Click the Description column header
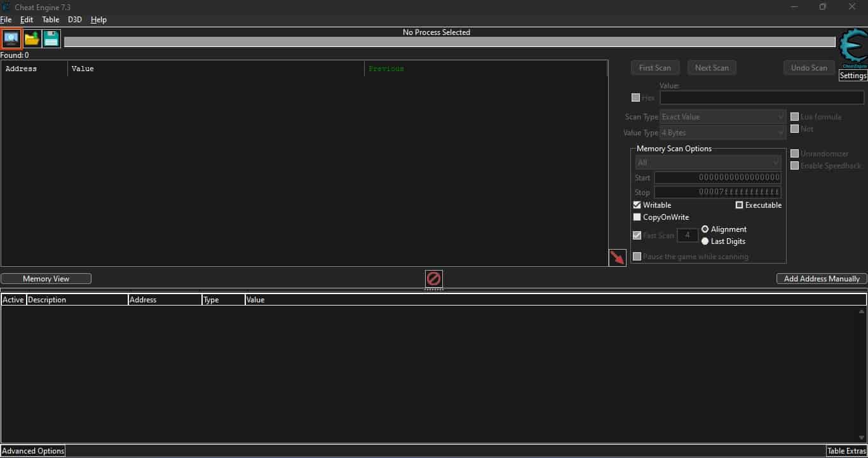The width and height of the screenshot is (868, 458). click(x=77, y=300)
